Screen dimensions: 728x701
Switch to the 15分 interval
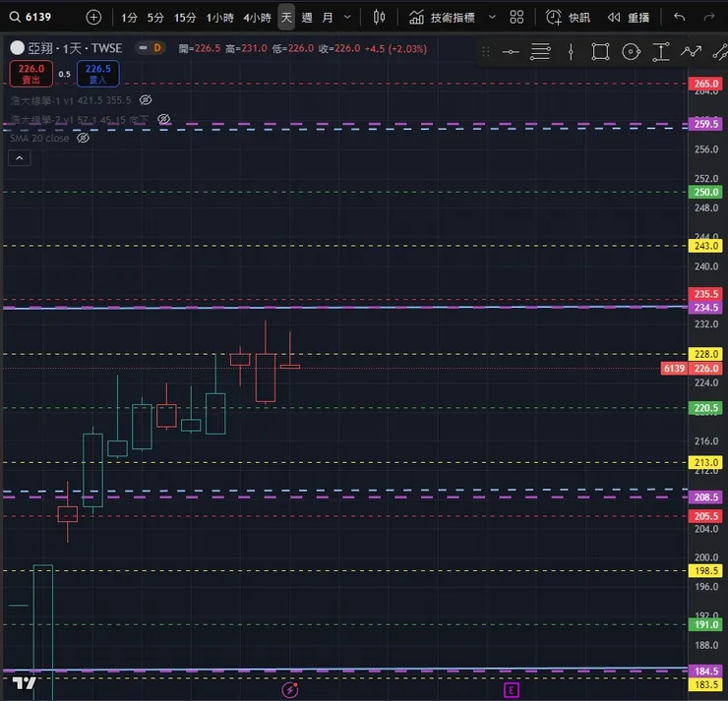185,18
